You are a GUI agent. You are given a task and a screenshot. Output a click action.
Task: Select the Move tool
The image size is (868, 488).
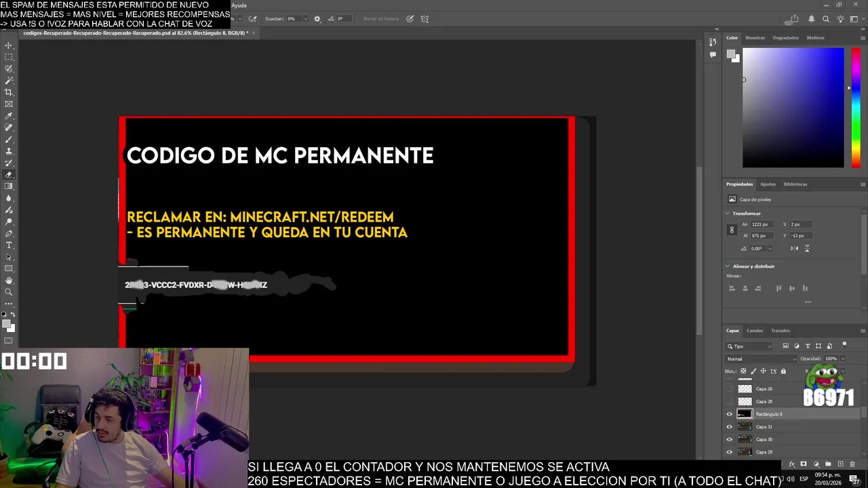9,45
